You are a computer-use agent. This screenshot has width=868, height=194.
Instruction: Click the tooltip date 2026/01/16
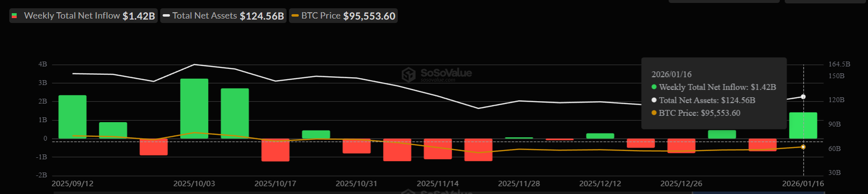(x=672, y=74)
